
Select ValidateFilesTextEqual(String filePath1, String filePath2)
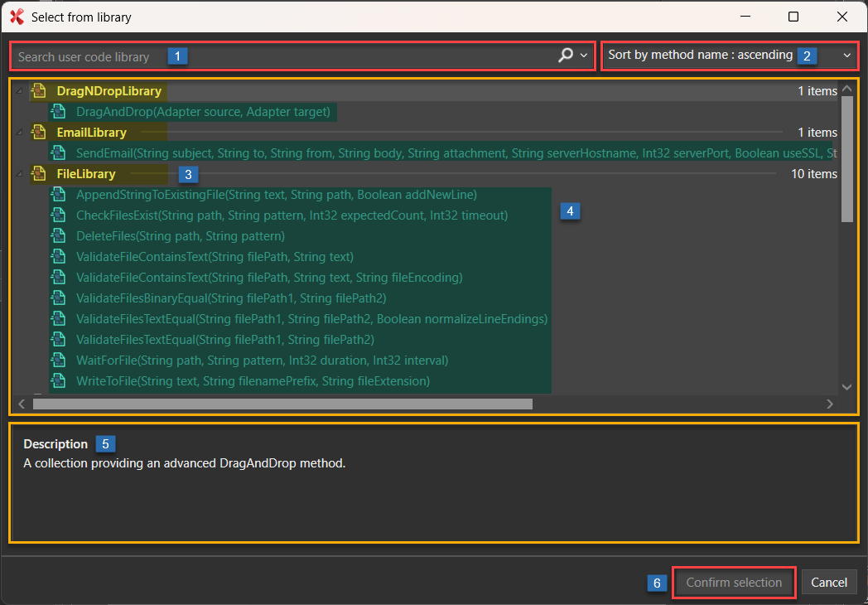point(224,339)
